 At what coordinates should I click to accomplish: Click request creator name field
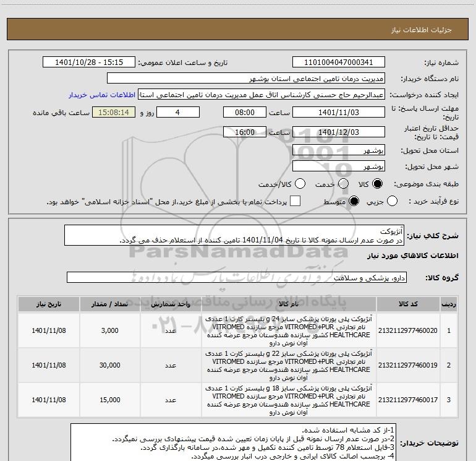click(261, 95)
